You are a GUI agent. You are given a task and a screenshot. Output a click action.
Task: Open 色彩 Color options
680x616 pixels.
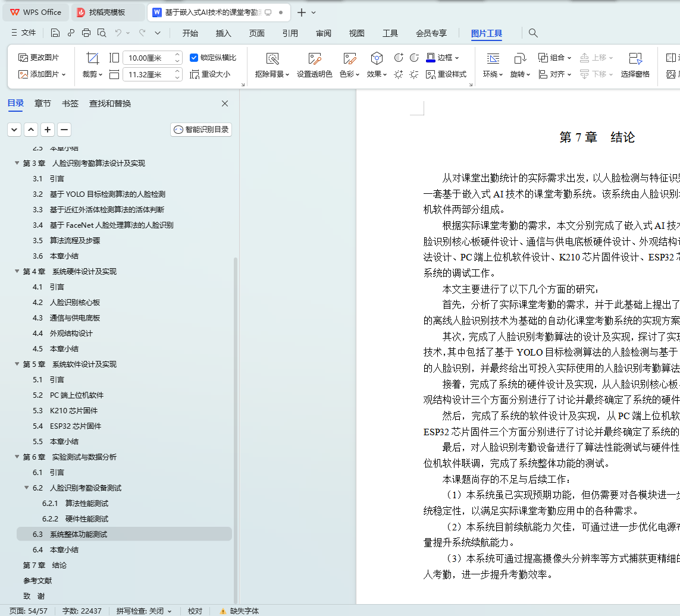(x=349, y=65)
